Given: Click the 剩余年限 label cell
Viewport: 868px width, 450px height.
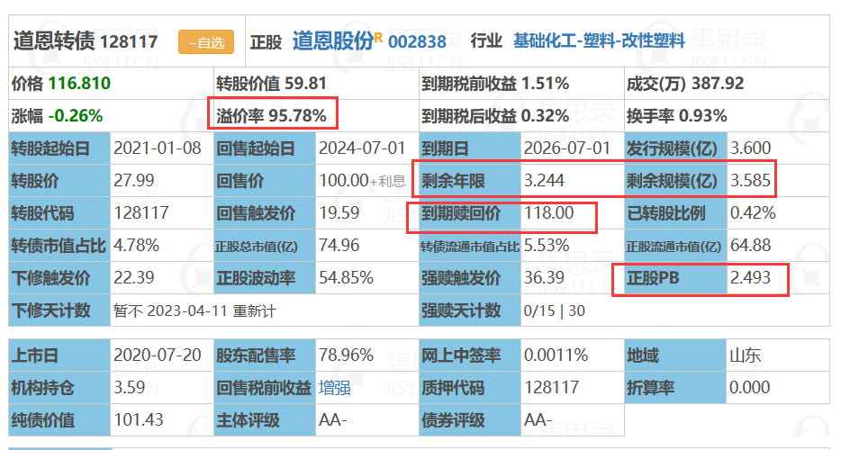Looking at the screenshot, I should point(470,180).
